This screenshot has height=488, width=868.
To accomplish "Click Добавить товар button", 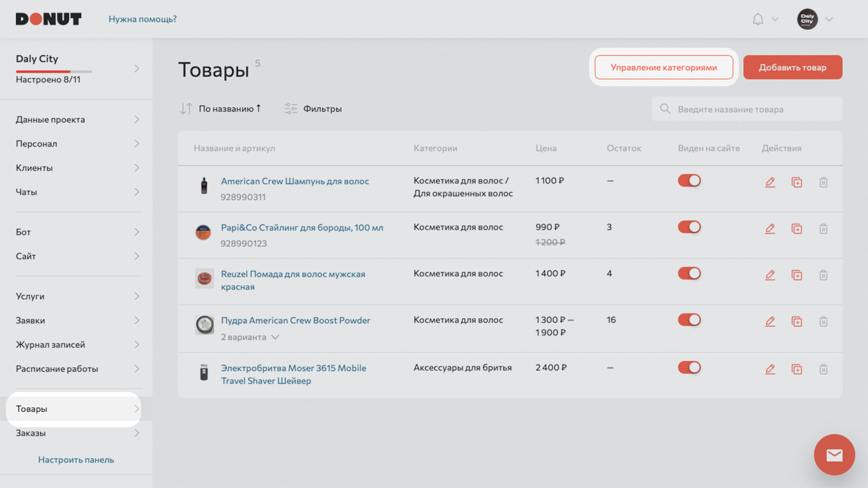I will 793,67.
